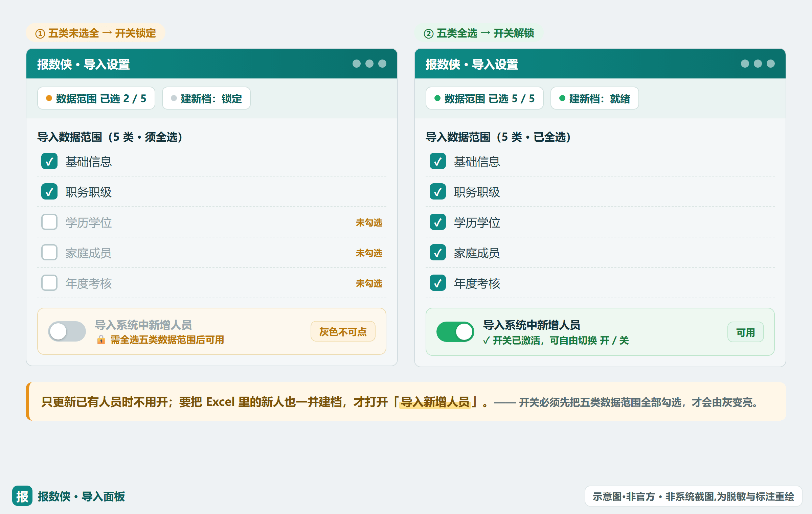This screenshot has height=514, width=812.
Task: Uncheck 年度考核 in the right unlocked panel
Action: point(438,283)
